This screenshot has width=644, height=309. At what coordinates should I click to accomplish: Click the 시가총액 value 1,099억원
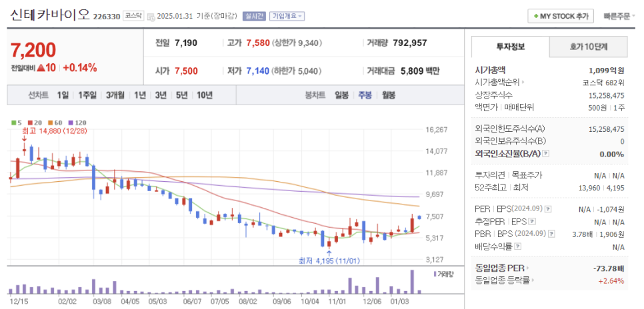point(607,70)
